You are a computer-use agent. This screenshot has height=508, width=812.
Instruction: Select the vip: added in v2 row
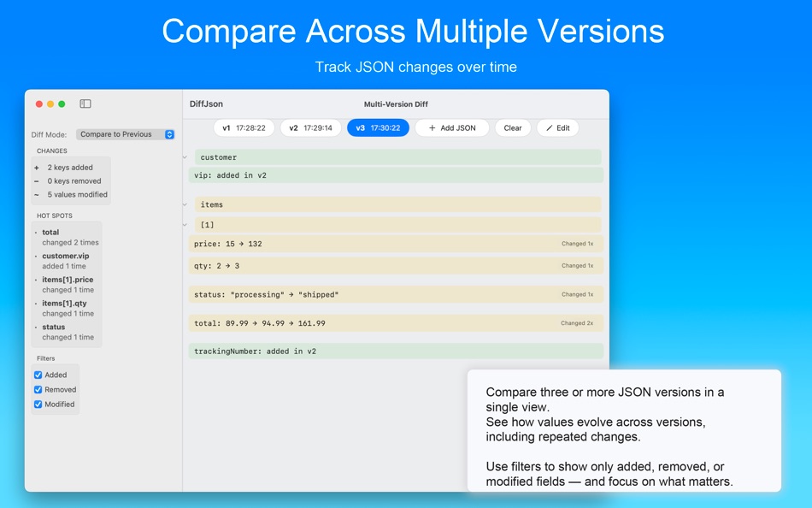click(396, 175)
